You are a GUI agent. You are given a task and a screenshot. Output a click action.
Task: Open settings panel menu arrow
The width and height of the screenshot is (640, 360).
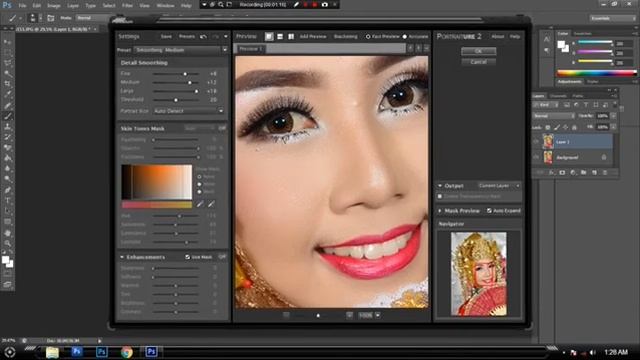coord(225,37)
